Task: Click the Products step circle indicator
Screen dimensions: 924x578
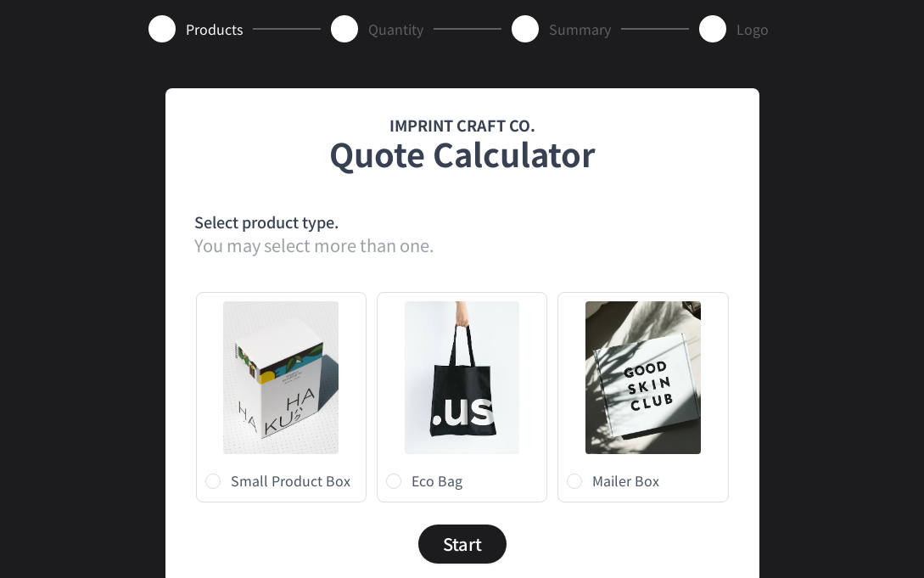Action: pos(162,29)
